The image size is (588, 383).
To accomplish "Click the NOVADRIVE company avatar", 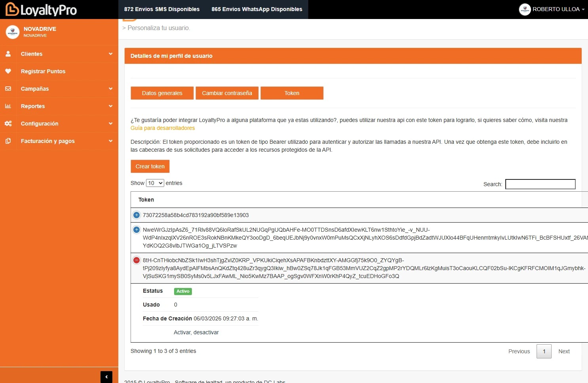I will (x=13, y=32).
